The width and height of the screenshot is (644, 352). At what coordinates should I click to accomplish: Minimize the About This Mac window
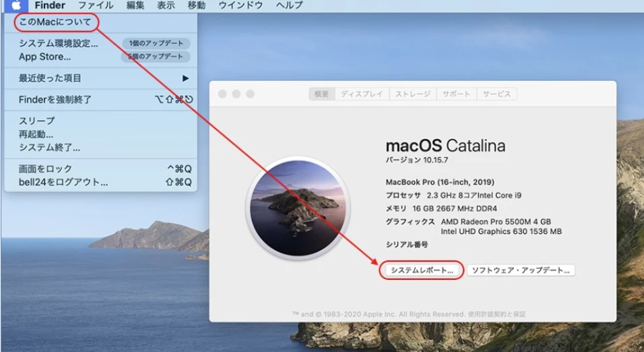(x=236, y=94)
